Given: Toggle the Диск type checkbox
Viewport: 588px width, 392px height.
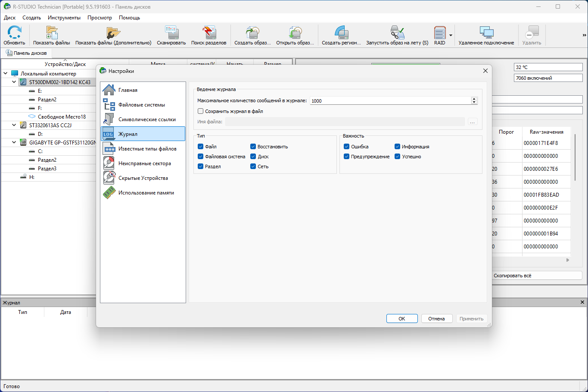Looking at the screenshot, I should point(253,157).
